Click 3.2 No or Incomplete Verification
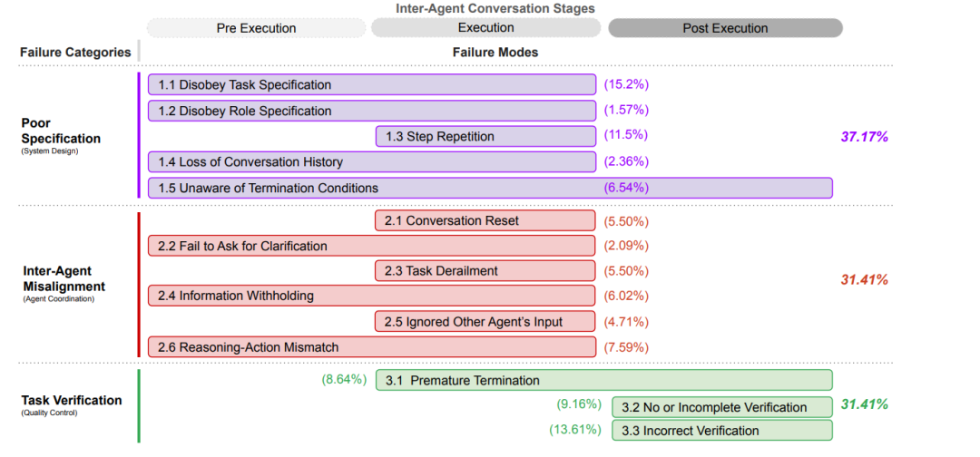This screenshot has width=980, height=457. point(722,407)
